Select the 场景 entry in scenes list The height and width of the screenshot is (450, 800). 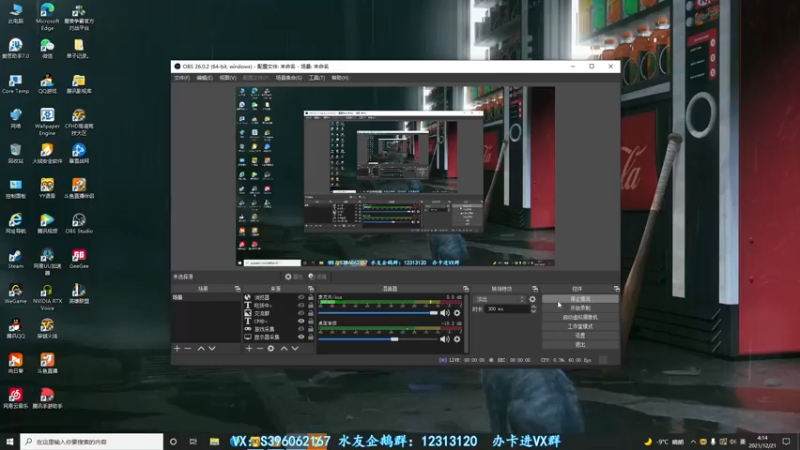206,297
